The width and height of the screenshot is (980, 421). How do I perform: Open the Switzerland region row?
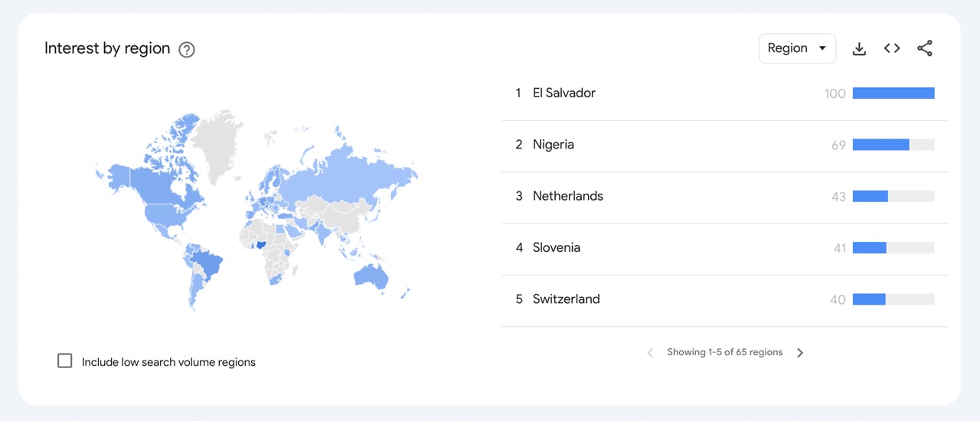[x=567, y=299]
